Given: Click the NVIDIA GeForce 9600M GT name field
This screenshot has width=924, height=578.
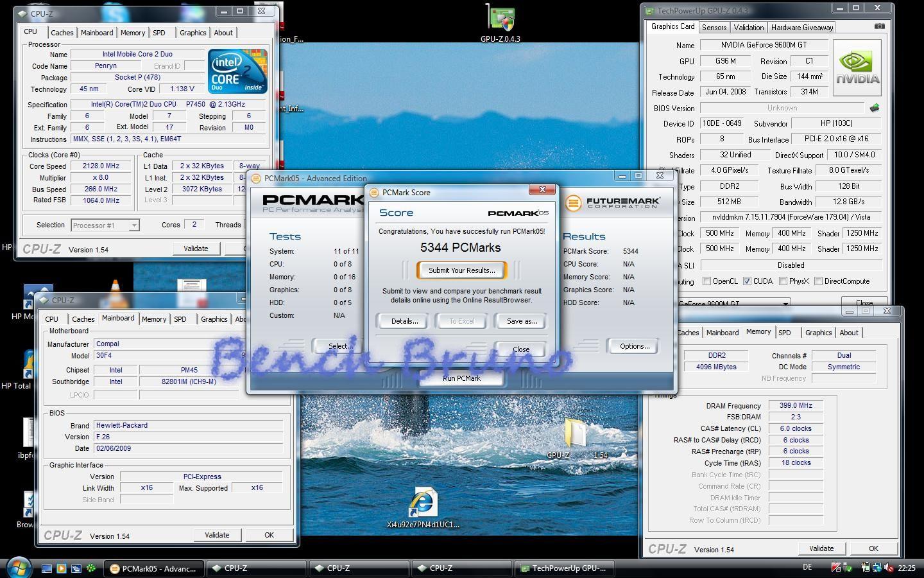Looking at the screenshot, I should [x=764, y=45].
